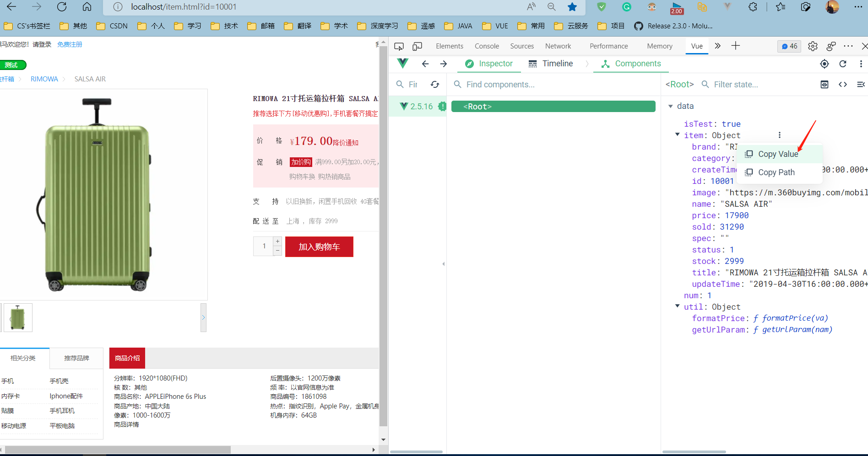The image size is (868, 456).
Task: Open the Timeline tab
Action: (x=551, y=64)
